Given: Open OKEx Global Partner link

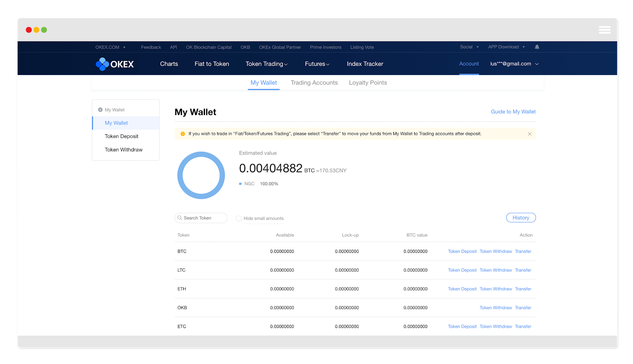Looking at the screenshot, I should pos(280,47).
